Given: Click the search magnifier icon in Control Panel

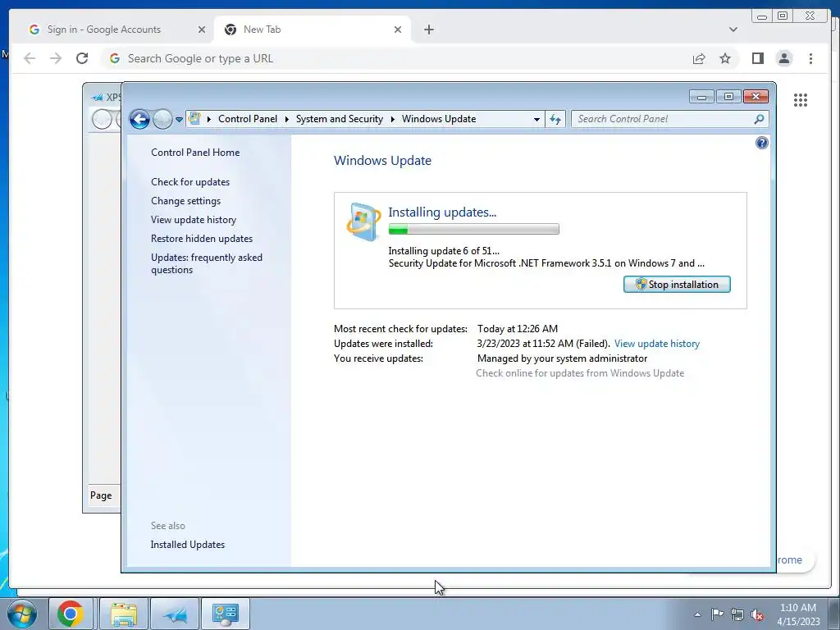Looking at the screenshot, I should 759,119.
